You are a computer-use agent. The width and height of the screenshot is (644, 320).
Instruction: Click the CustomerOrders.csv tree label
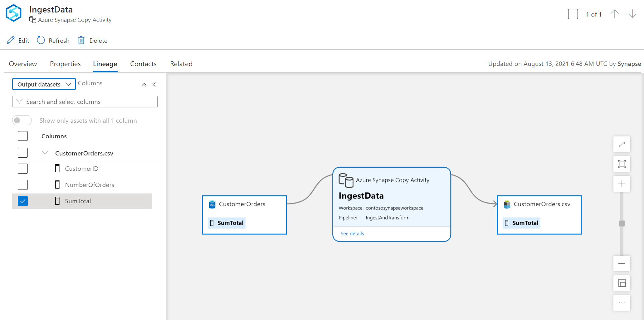click(84, 153)
